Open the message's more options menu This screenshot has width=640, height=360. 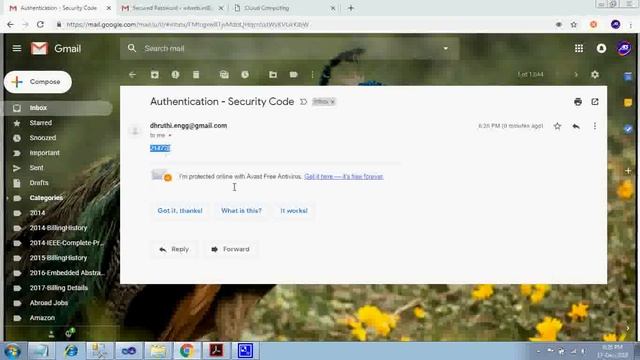(595, 126)
